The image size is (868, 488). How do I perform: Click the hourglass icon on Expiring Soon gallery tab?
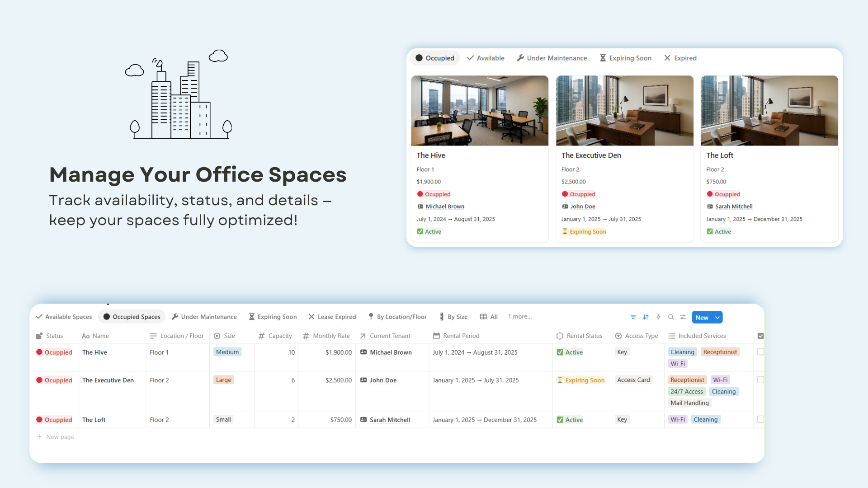coord(603,58)
